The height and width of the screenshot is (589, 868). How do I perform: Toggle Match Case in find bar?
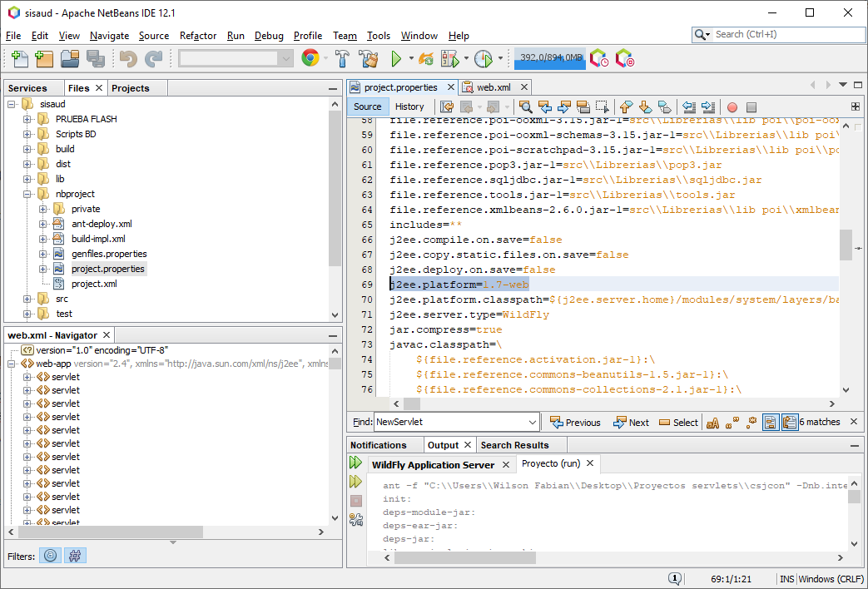[x=713, y=423]
